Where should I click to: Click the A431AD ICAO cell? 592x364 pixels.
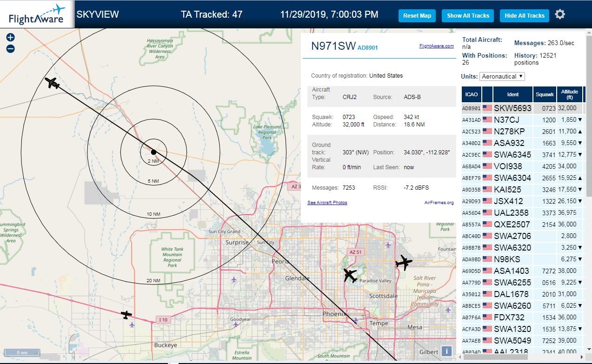coord(472,119)
